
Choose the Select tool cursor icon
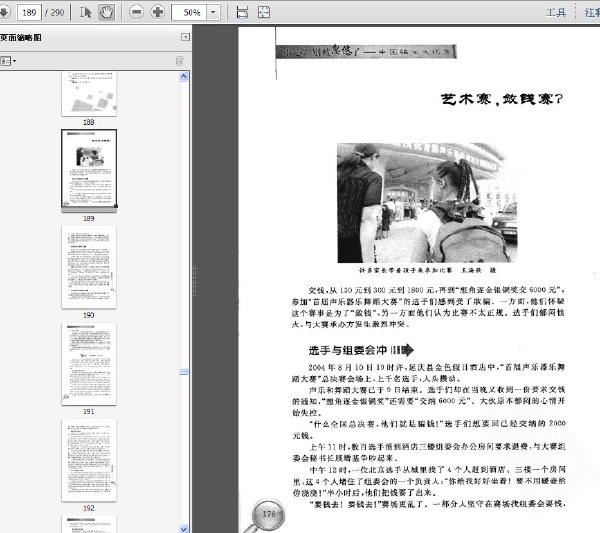[x=85, y=12]
